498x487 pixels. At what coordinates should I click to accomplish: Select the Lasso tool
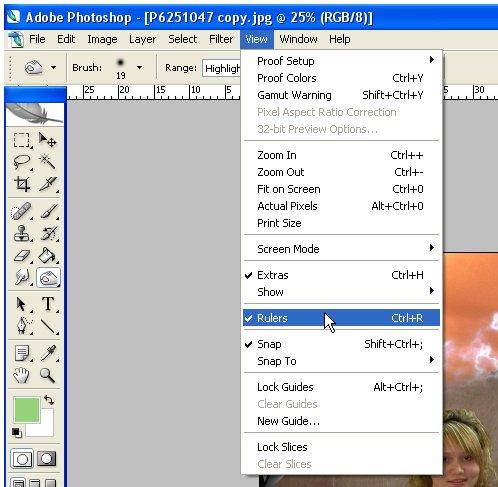[21, 162]
